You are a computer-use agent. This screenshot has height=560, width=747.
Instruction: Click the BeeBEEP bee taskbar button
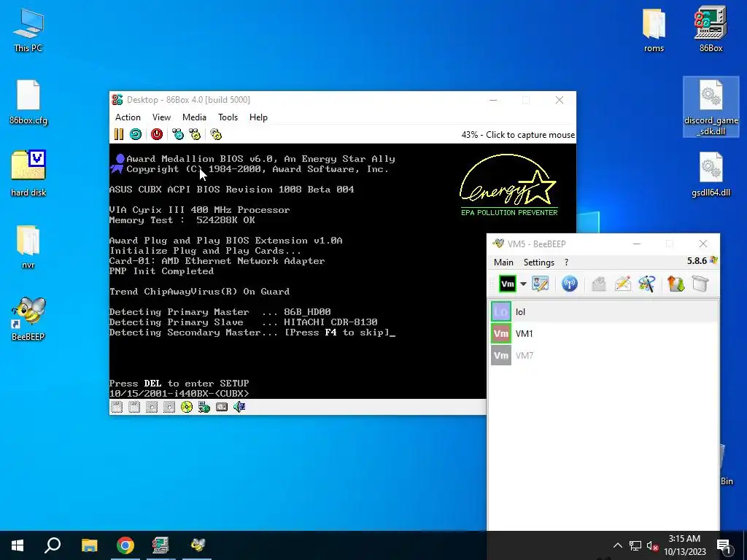pyautogui.click(x=197, y=545)
